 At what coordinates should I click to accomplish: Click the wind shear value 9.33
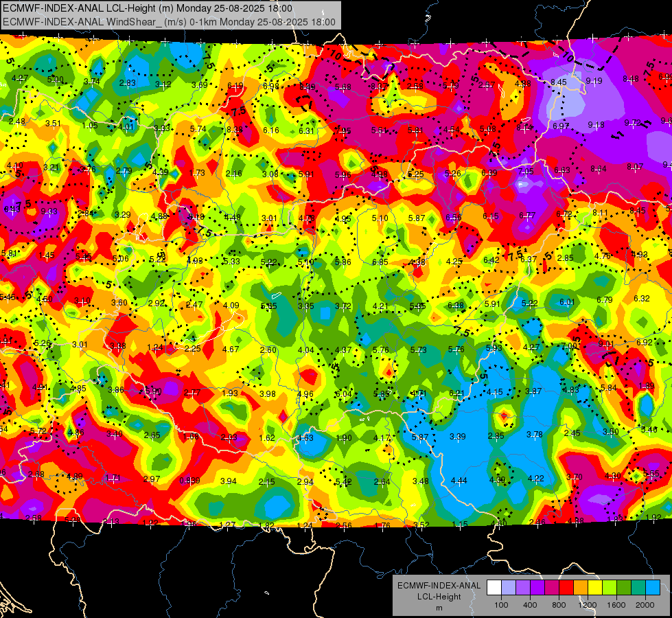[x=49, y=211]
